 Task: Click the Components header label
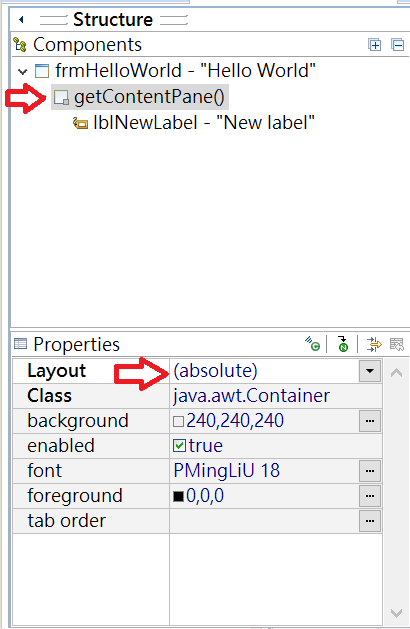(x=87, y=45)
